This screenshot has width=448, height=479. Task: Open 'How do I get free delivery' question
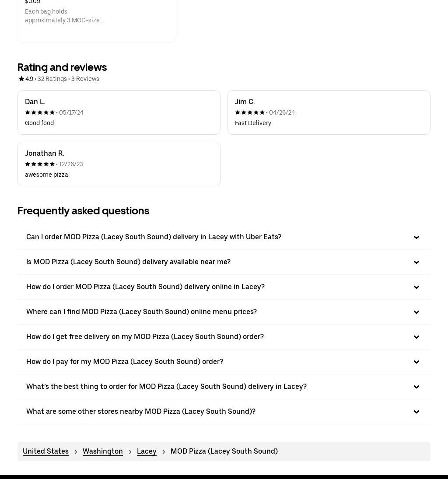pos(145,336)
